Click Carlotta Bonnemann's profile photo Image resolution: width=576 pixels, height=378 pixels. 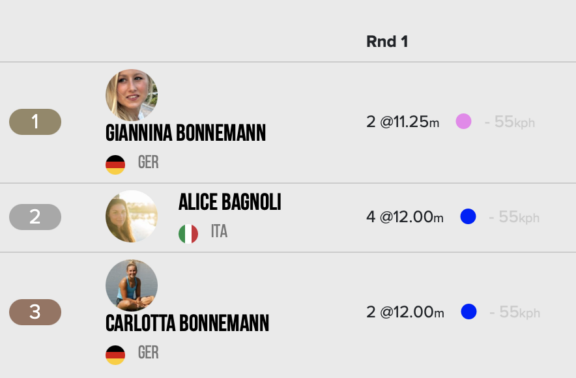point(132,285)
